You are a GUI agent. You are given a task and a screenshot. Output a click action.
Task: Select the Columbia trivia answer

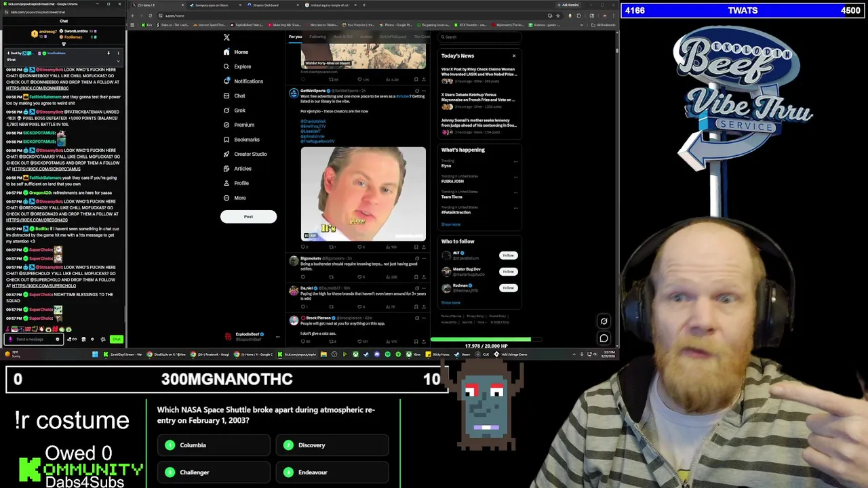214,445
